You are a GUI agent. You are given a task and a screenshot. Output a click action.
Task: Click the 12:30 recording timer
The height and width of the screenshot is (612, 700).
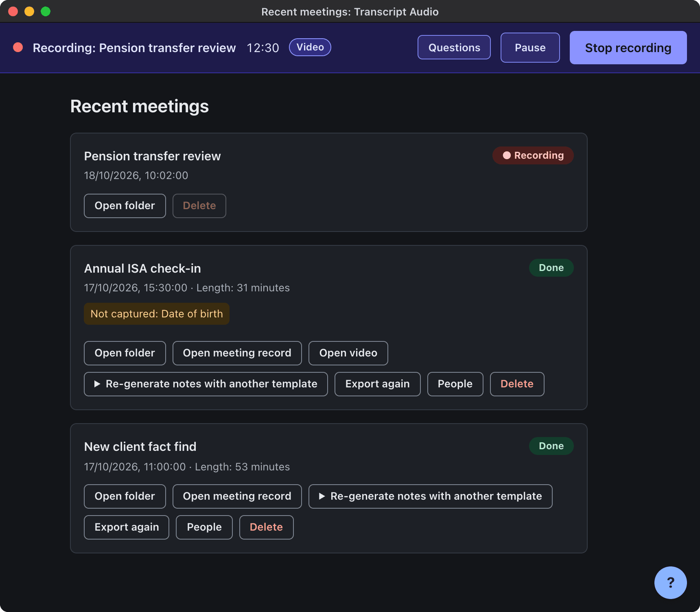(x=263, y=48)
